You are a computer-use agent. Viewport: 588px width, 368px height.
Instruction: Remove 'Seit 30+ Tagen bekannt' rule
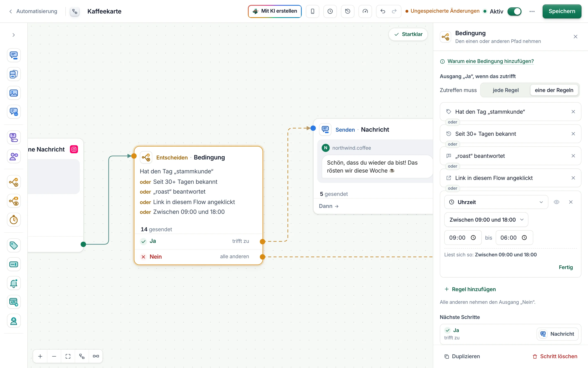coord(573,134)
